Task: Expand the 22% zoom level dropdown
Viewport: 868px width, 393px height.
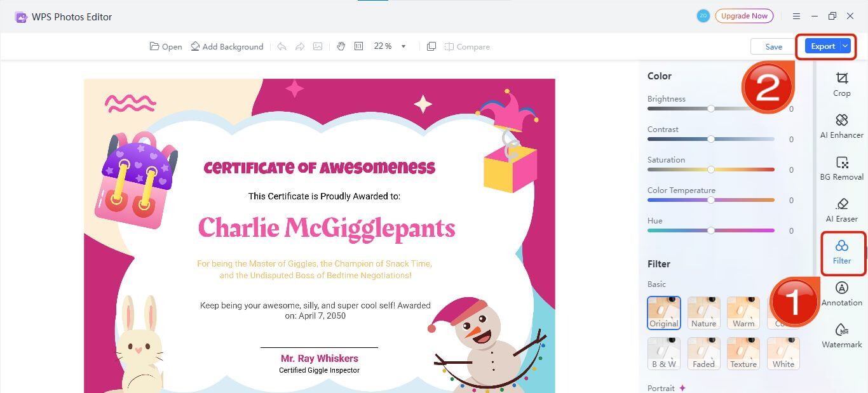Action: tap(403, 46)
